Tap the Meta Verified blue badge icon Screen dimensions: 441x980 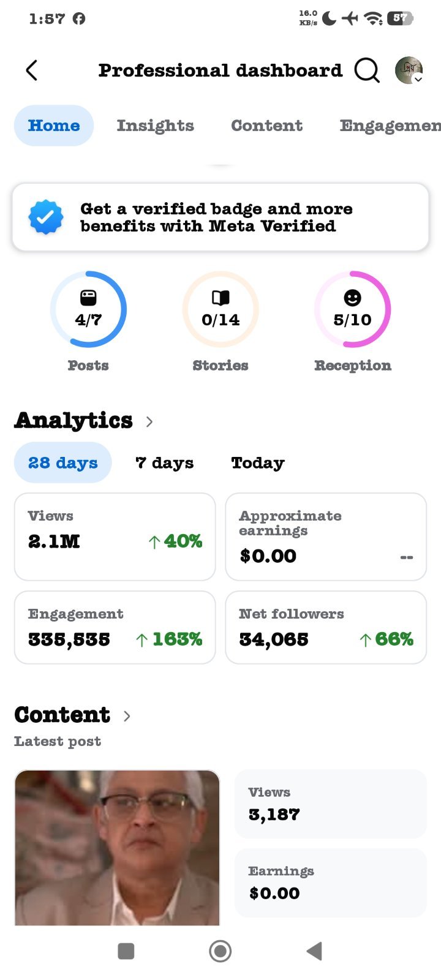(46, 217)
